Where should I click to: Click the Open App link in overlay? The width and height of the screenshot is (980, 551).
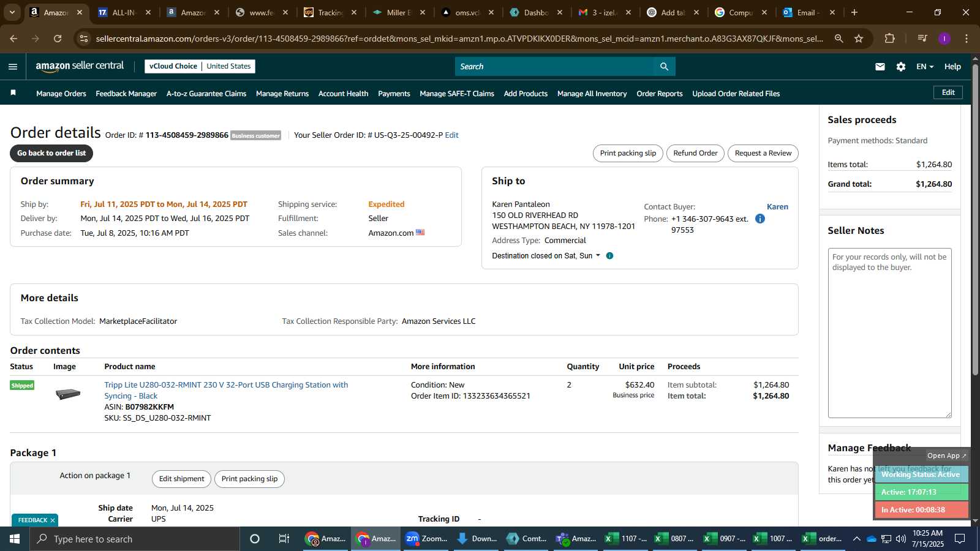(x=946, y=455)
